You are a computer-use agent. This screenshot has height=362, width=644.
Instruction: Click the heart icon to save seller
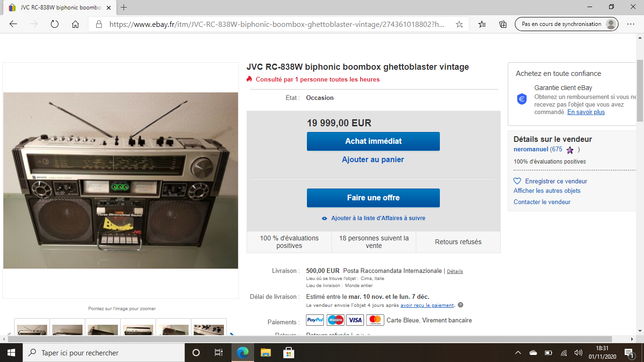(x=517, y=181)
